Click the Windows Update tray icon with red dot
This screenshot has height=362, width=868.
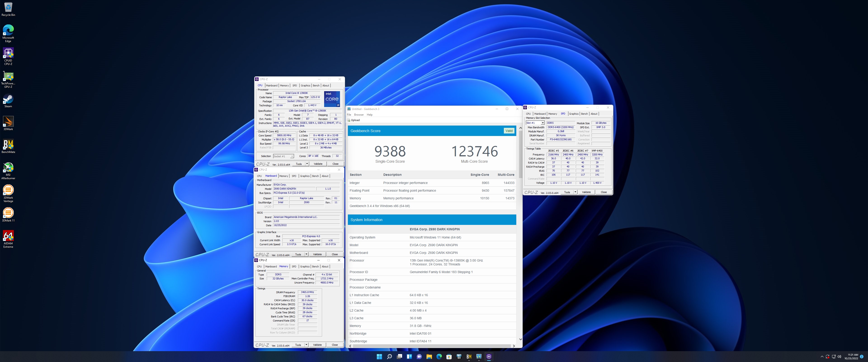point(827,357)
